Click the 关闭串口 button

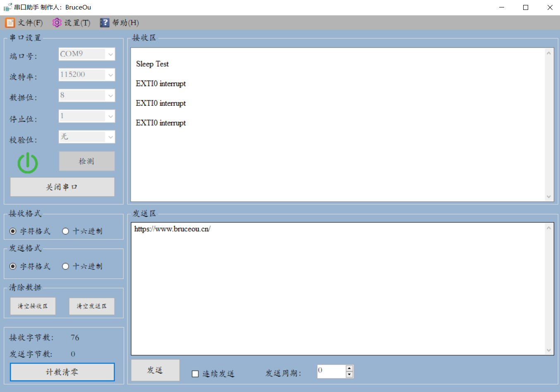[62, 187]
